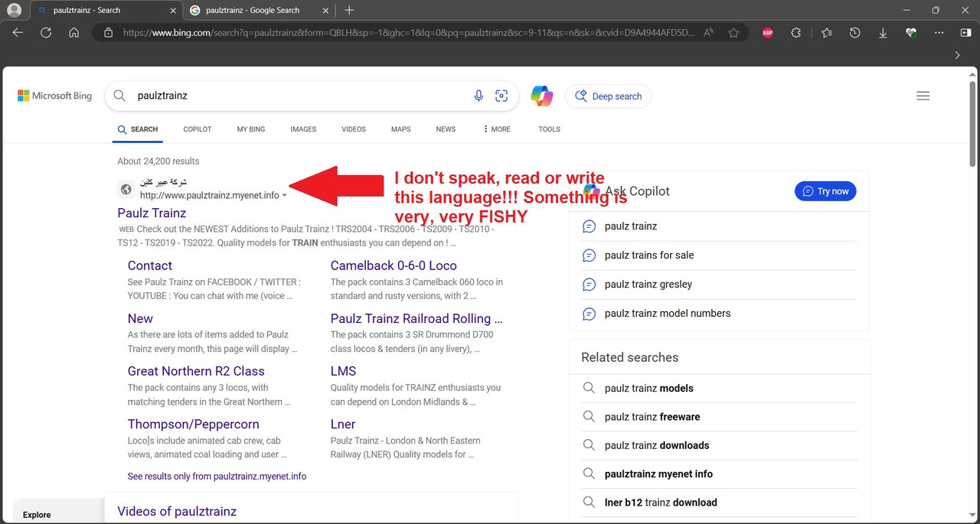See results only from paulztrainz.myenet.info
Screen dimensions: 980x524
pos(217,476)
